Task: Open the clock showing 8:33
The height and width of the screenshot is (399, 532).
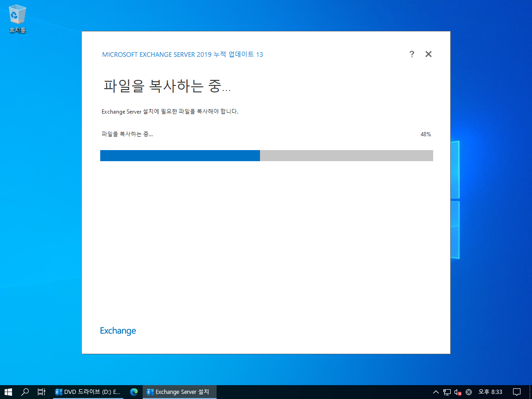Action: click(490, 392)
